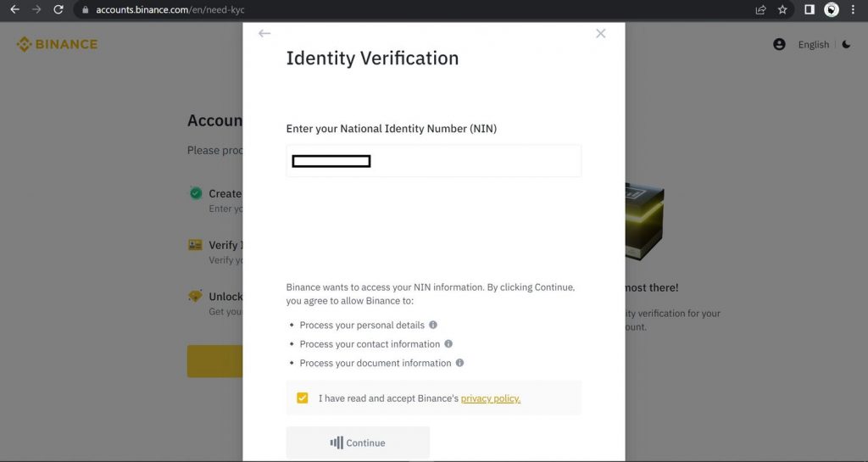Open the English language selector
The image size is (868, 462).
point(813,45)
